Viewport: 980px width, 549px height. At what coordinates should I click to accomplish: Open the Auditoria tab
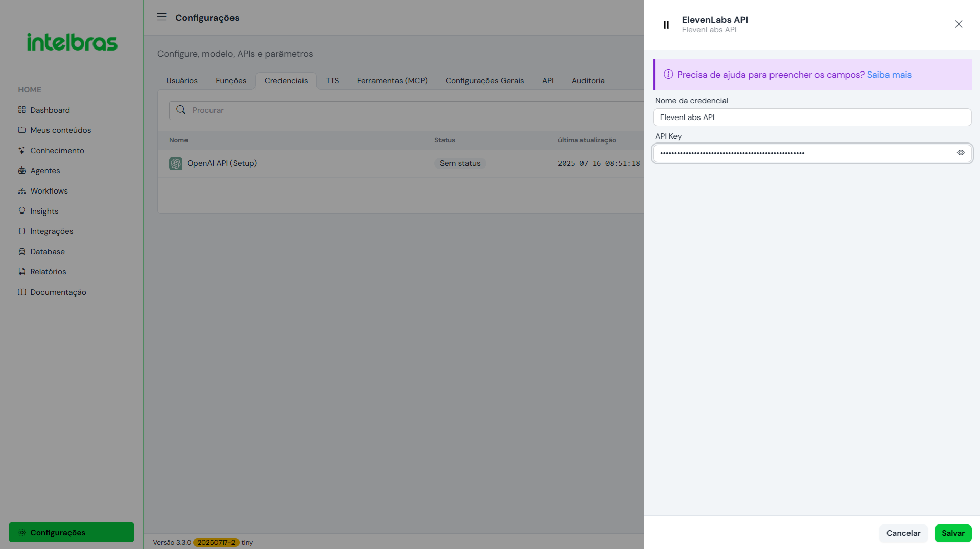click(588, 80)
